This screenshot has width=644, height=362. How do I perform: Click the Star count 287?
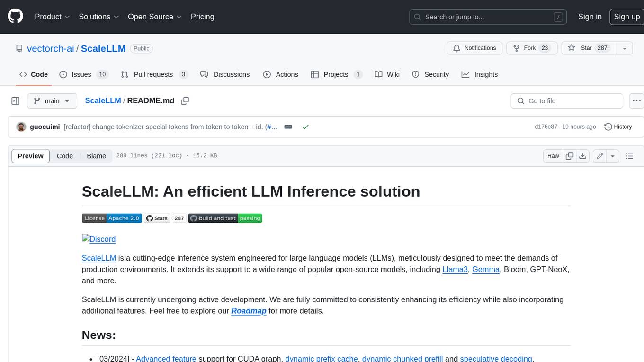point(602,48)
